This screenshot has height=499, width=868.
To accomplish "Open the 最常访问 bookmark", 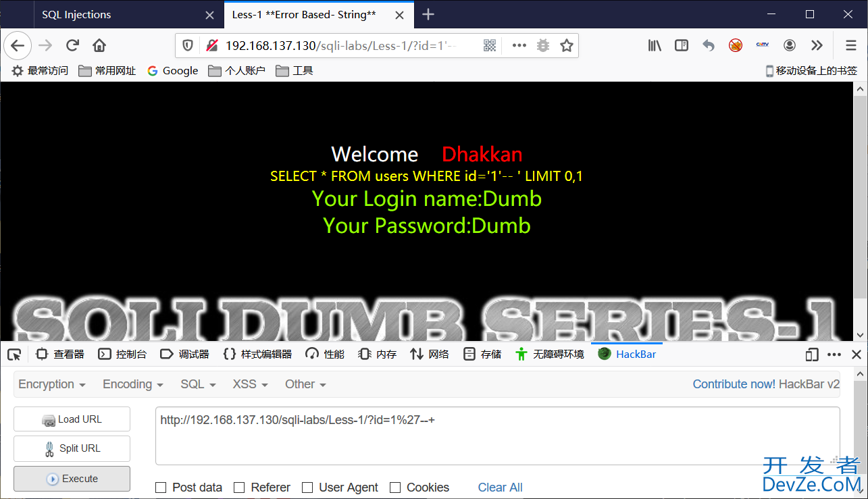I will click(40, 71).
